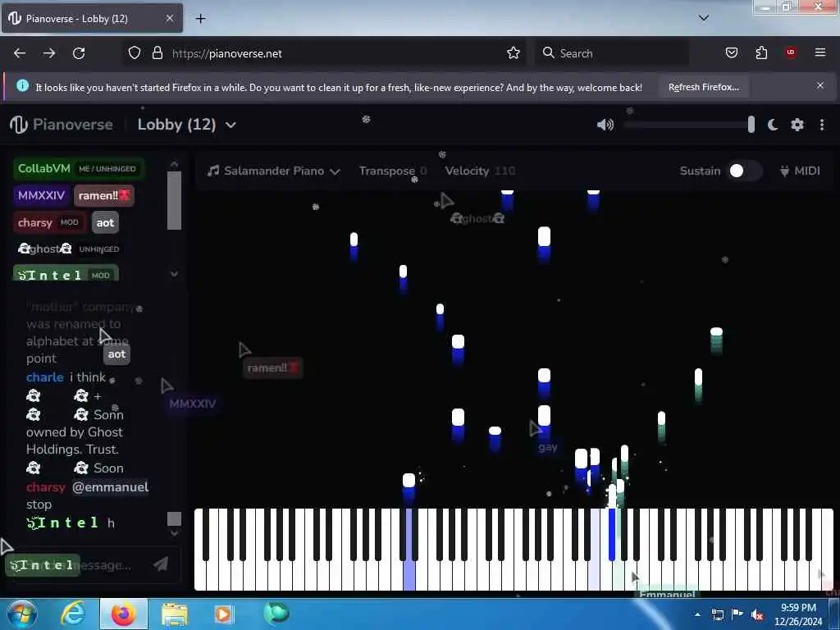Open Windows Explorer folder from taskbar
The image size is (840, 630).
175,614
